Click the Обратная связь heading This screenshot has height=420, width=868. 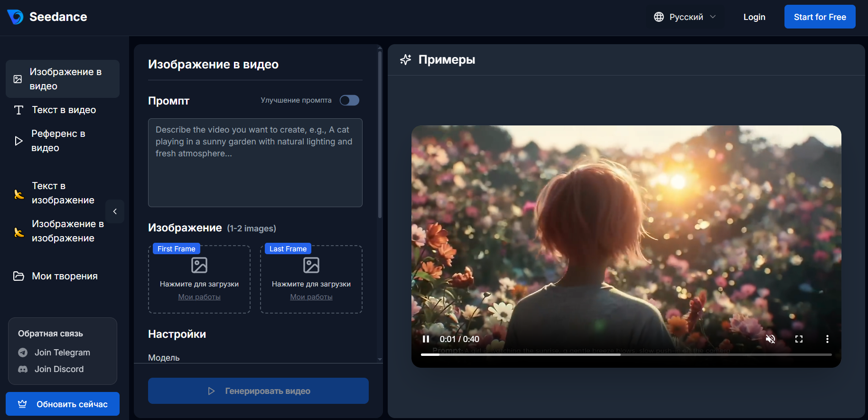point(50,334)
